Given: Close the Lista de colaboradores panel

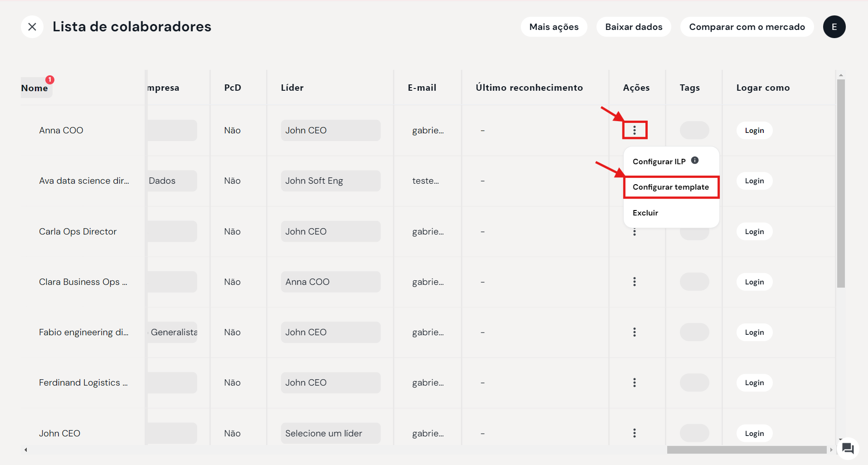Looking at the screenshot, I should pos(32,27).
